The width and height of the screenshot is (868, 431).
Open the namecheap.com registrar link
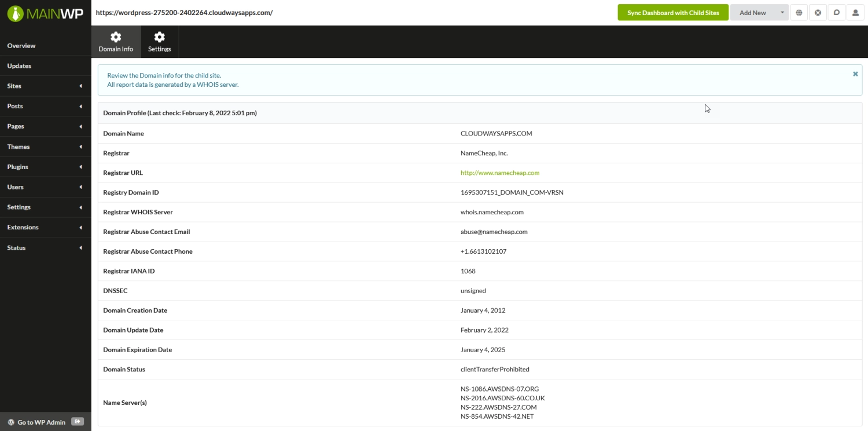(499, 172)
